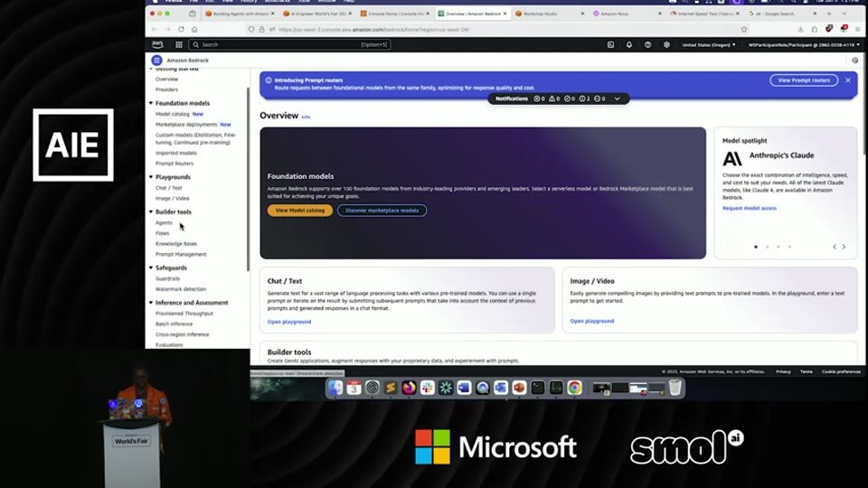The height and width of the screenshot is (488, 868).
Task: Collapse the Builder tools sidebar section
Action: click(x=151, y=211)
